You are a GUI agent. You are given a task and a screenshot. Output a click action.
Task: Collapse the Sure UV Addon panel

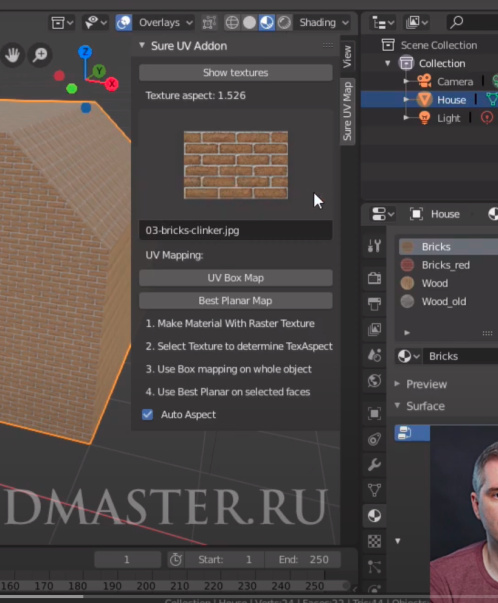(x=142, y=45)
